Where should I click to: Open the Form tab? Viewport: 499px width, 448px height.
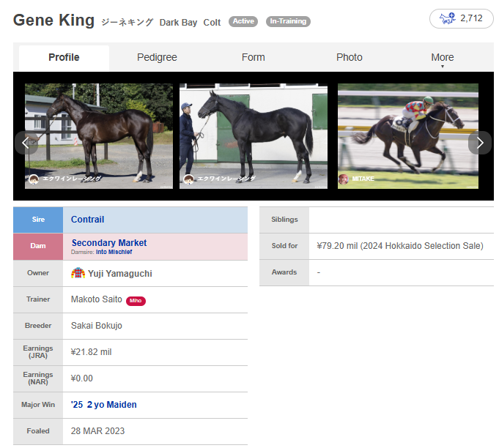tap(253, 57)
